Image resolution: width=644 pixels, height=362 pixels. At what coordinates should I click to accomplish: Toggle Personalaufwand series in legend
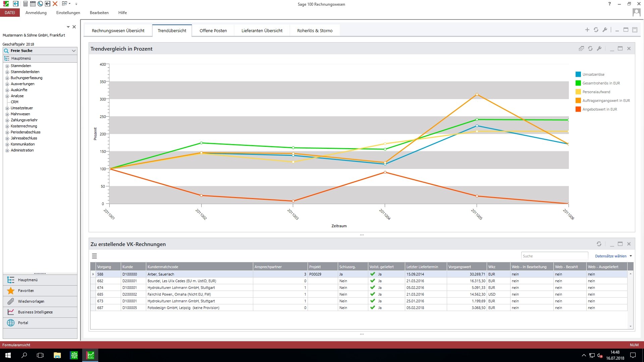tap(596, 92)
